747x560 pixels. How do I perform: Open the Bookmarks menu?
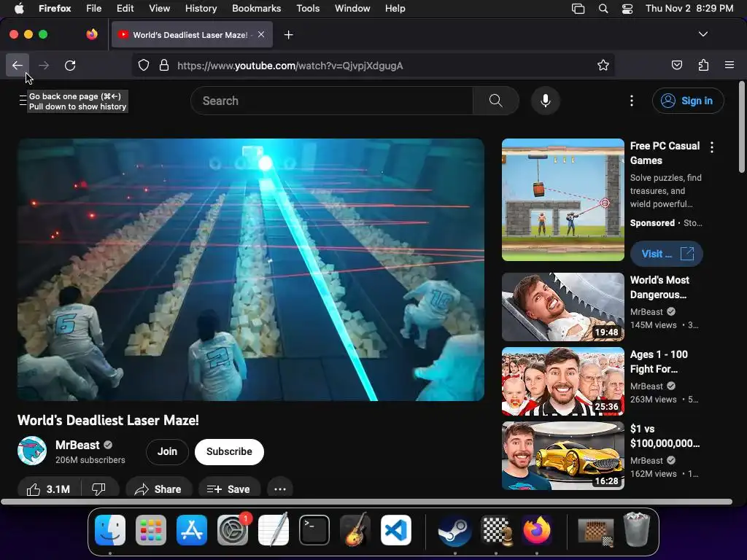click(256, 8)
